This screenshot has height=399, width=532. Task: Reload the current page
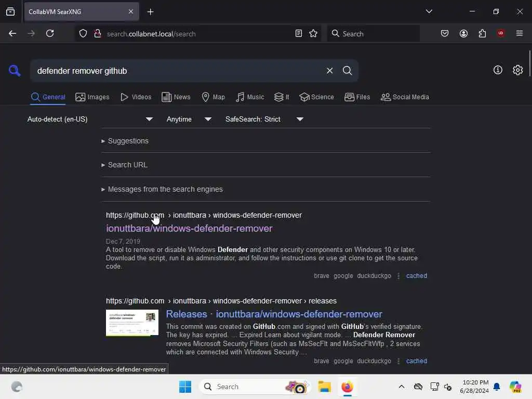point(50,33)
